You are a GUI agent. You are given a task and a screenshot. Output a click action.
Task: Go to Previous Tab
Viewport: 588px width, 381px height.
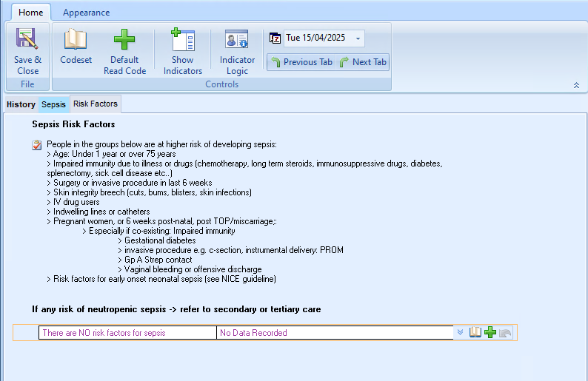(x=302, y=62)
